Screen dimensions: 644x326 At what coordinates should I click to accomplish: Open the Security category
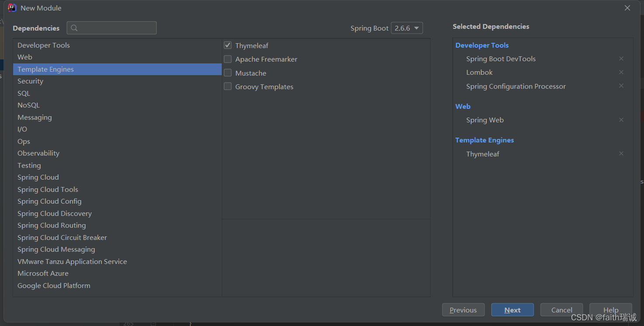(117, 81)
